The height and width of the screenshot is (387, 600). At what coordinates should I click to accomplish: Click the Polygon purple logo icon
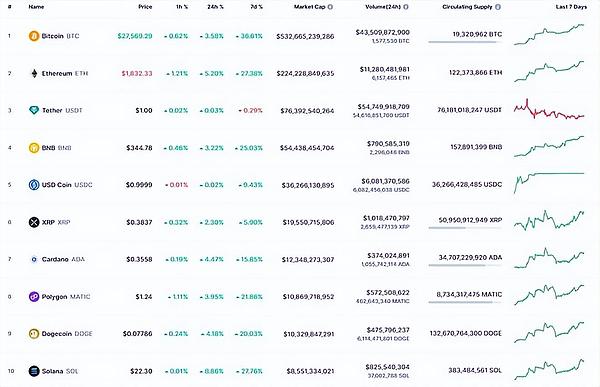coord(34,296)
